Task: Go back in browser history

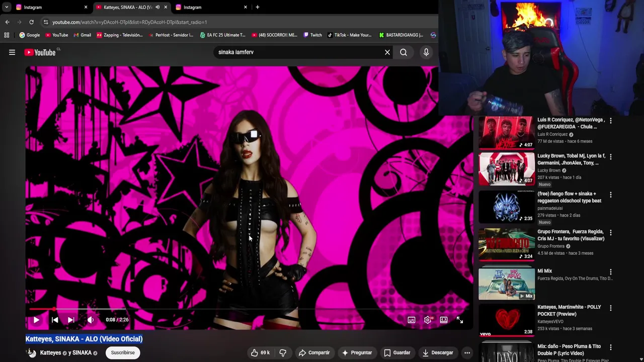Action: click(7, 22)
